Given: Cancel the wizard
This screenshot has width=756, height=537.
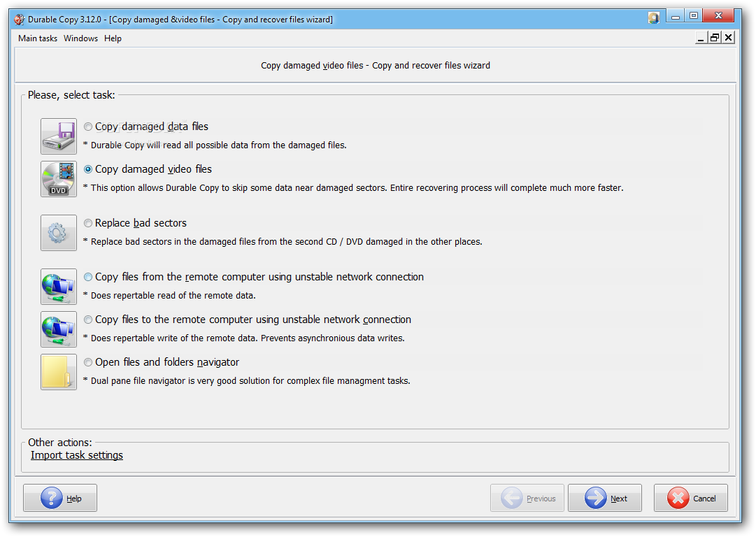Looking at the screenshot, I should point(691,498).
